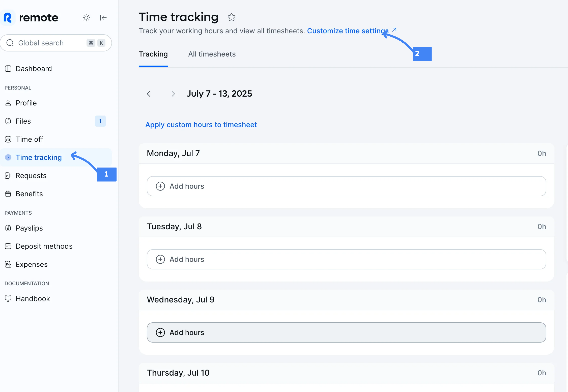Click the Dashboard sidebar icon

(8, 69)
